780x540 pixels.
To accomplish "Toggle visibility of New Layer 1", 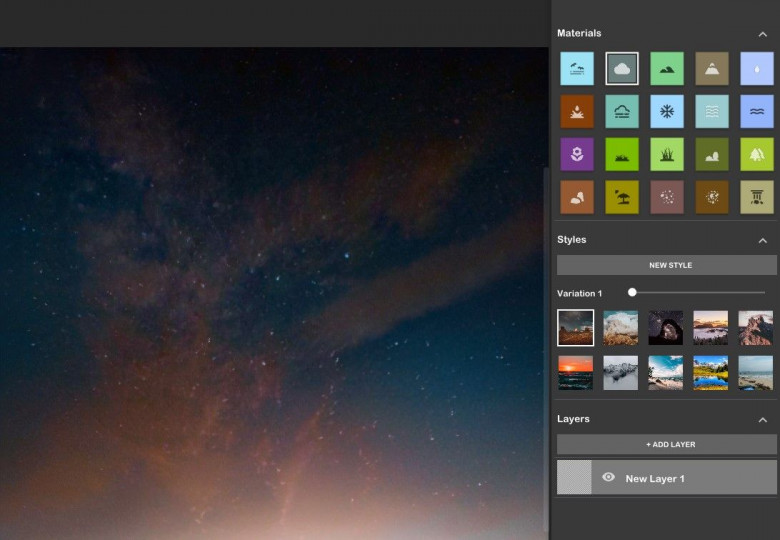I will coord(608,478).
